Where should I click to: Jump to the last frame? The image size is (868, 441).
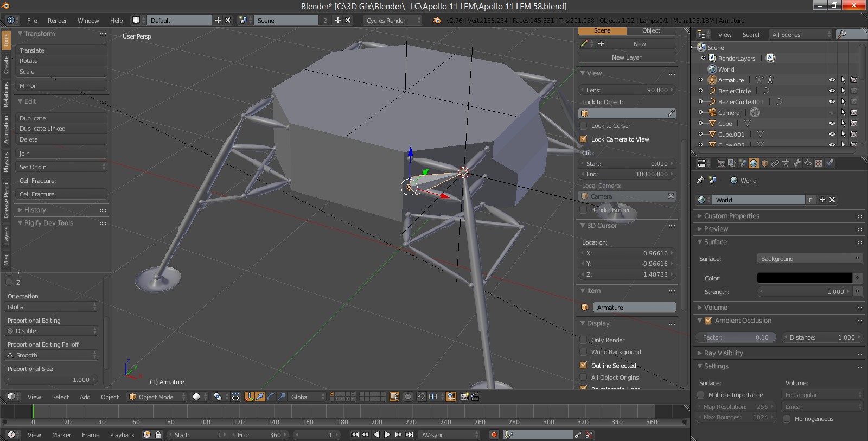pos(410,434)
